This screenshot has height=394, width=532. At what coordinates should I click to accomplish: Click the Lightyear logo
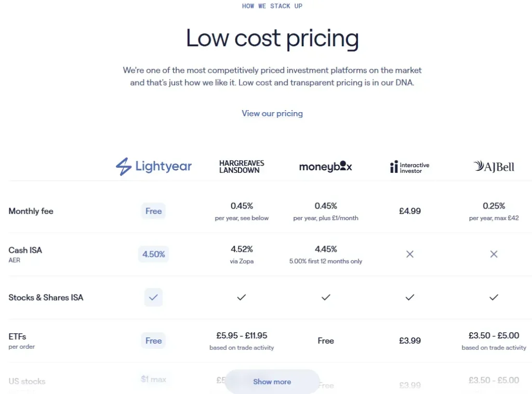154,167
